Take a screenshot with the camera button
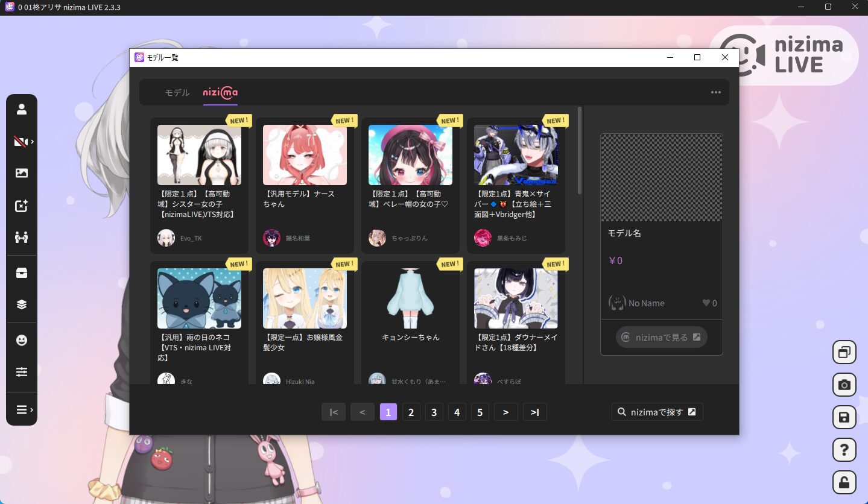 844,385
